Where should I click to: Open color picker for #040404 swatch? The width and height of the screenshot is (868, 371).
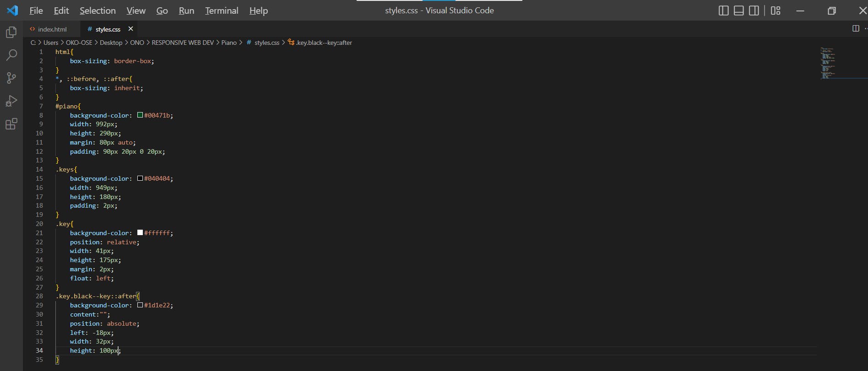point(140,178)
